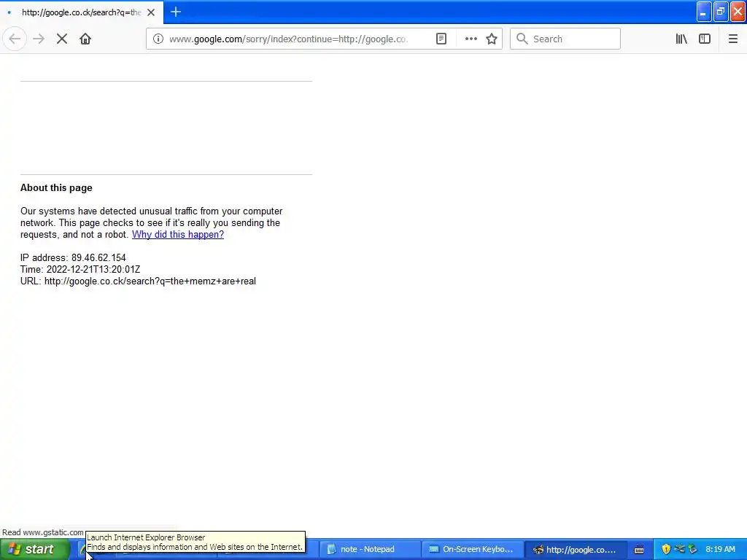This screenshot has width=747, height=560.
Task: Click the IP address 89.46.62.154 text
Action: click(x=73, y=257)
